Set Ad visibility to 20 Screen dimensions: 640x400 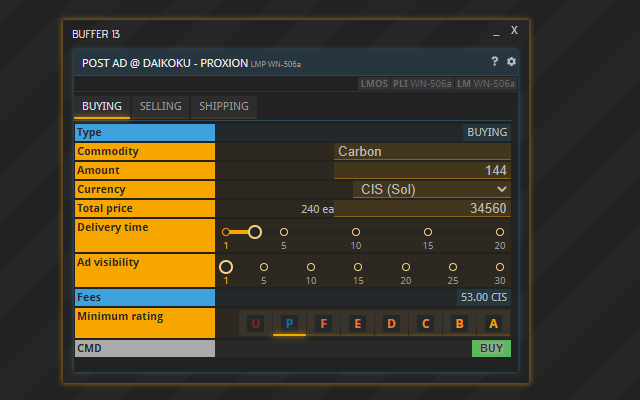[x=406, y=267]
